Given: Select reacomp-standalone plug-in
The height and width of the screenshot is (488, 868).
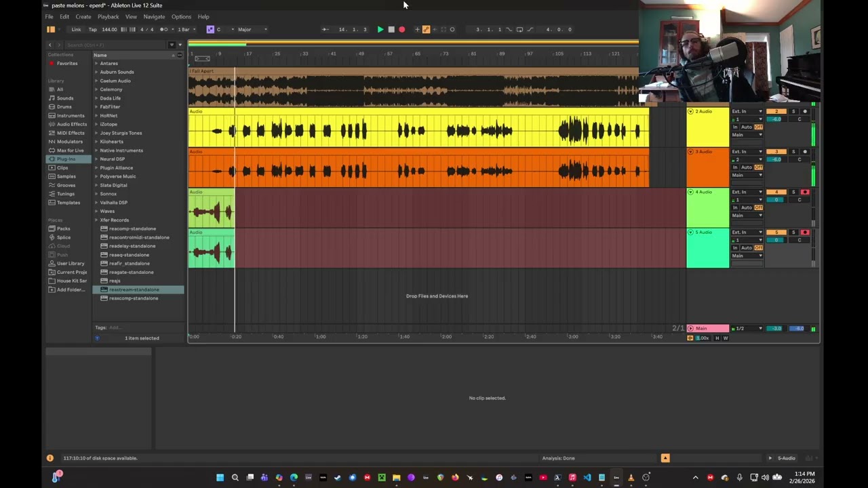Looking at the screenshot, I should [132, 228].
